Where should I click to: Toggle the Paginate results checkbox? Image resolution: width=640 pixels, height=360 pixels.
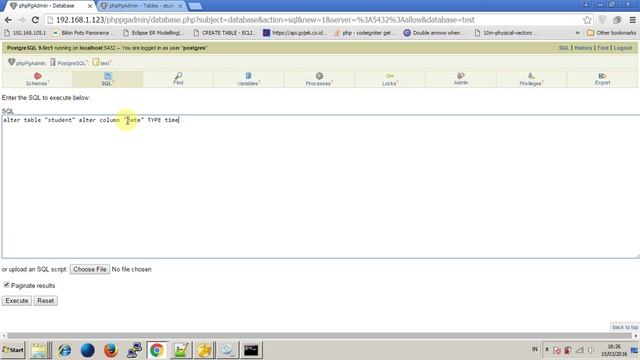tap(7, 284)
